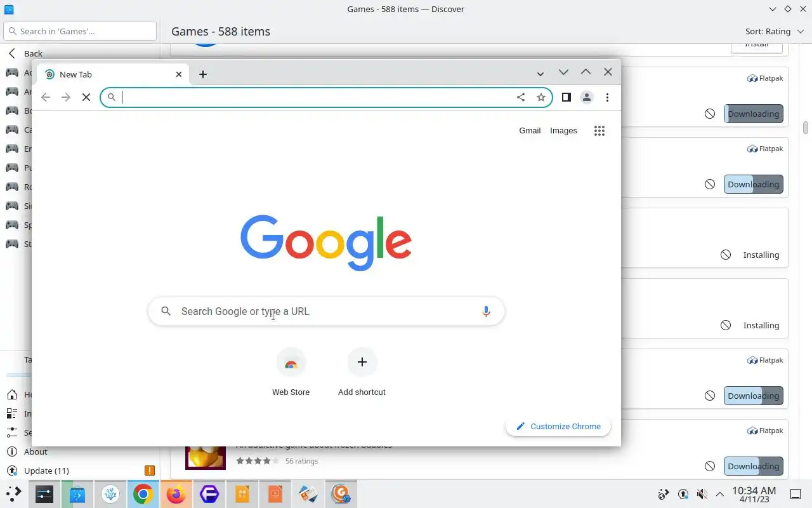Click the Search Google or type a URL box
Screen dimensions: 812x508
tap(326, 311)
